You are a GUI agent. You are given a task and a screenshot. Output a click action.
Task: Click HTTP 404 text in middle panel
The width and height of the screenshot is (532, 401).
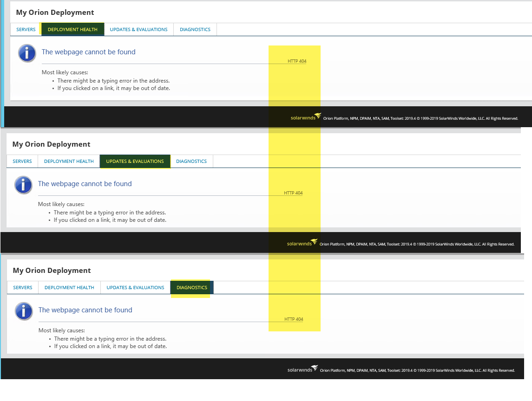point(293,193)
